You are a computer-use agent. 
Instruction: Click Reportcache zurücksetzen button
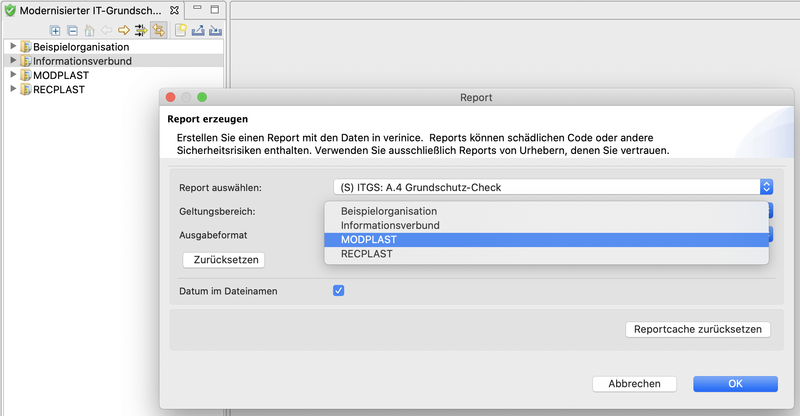click(698, 329)
